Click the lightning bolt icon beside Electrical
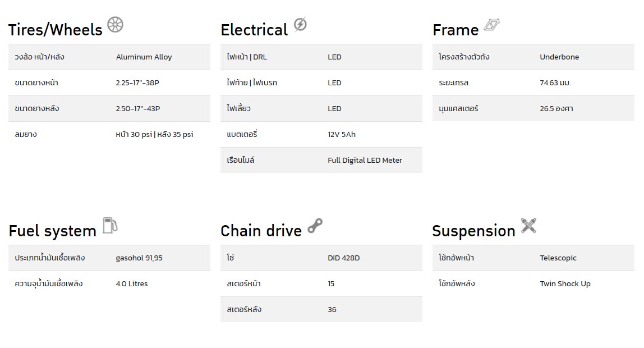The height and width of the screenshot is (348, 644). [300, 25]
